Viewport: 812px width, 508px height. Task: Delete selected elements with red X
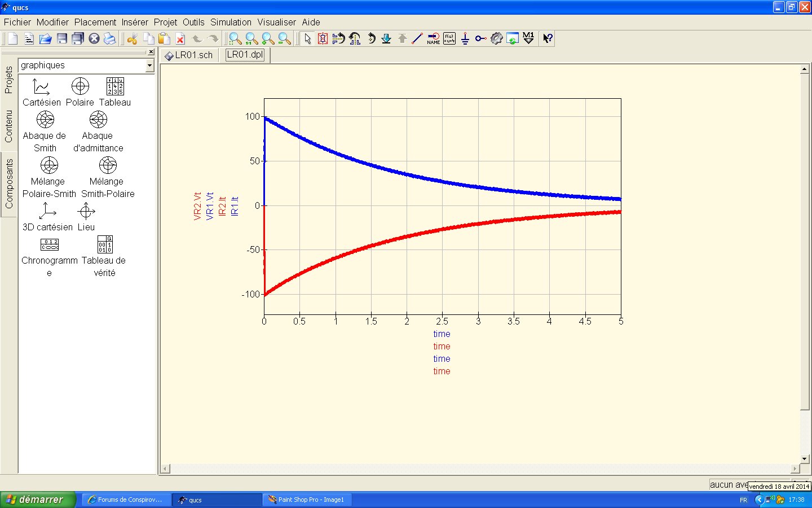180,38
